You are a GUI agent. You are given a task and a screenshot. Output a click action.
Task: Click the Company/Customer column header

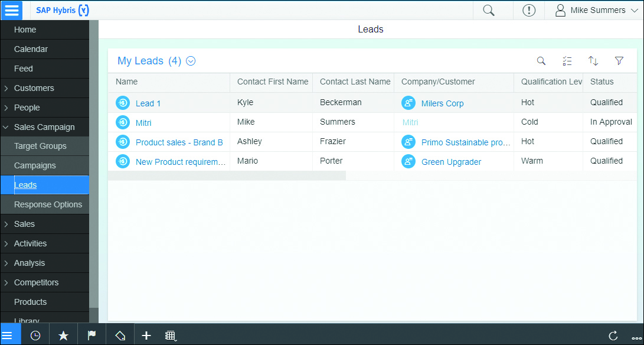pyautogui.click(x=454, y=82)
